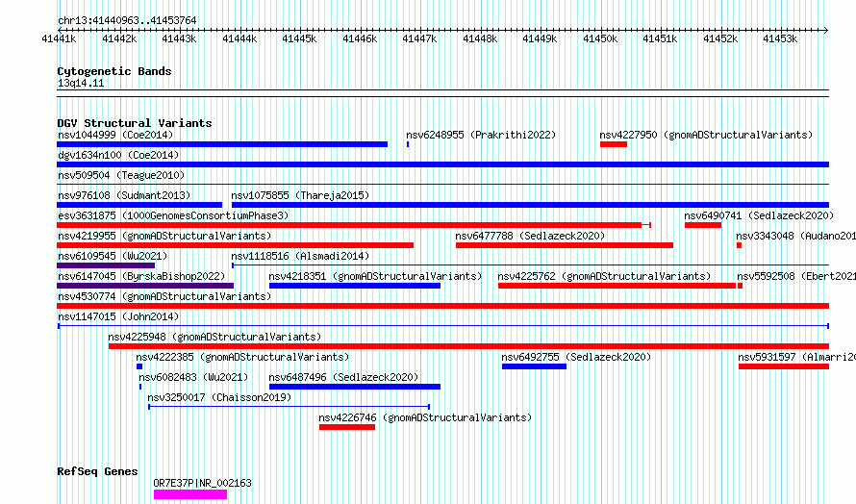Click the 41450k ruler tick label
The image size is (856, 504).
[x=600, y=38]
